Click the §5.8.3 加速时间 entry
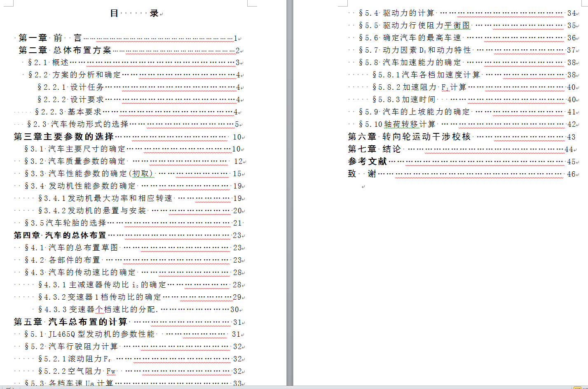The width and height of the screenshot is (588, 389). [474, 100]
